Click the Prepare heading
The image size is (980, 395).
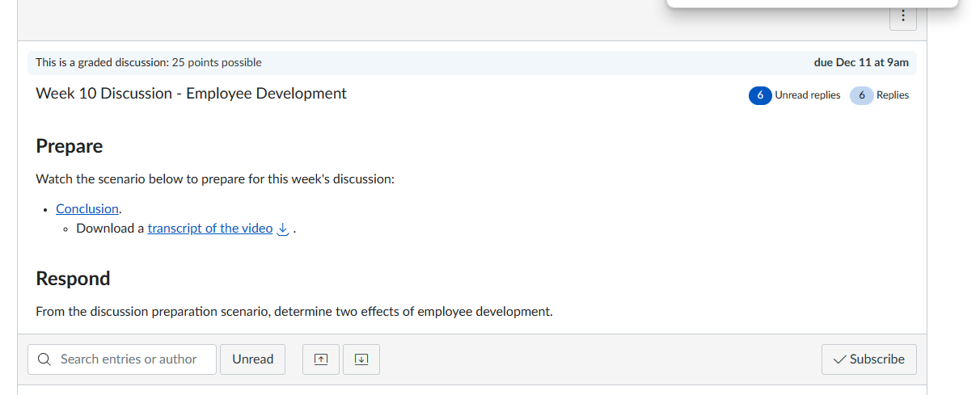70,146
